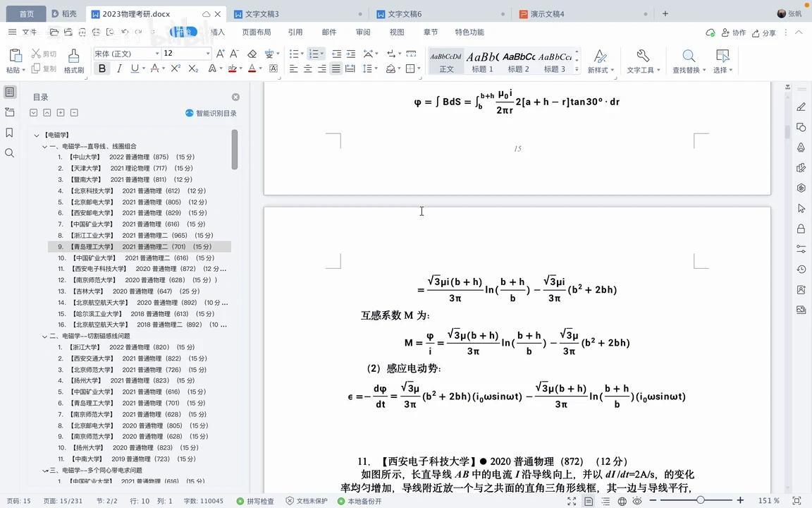Click the Text Tools wrench icon
The height and width of the screenshot is (508, 812).
click(643, 56)
